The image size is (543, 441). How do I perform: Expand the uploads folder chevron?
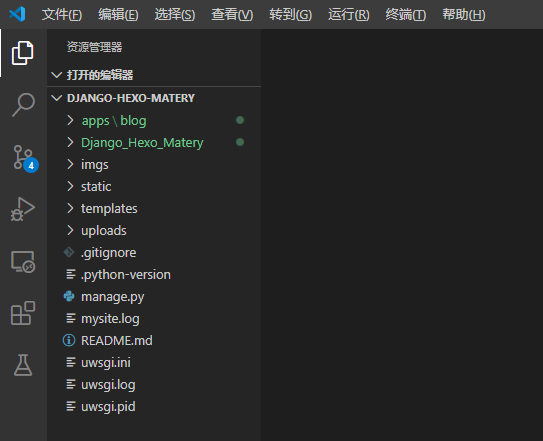pyautogui.click(x=70, y=230)
